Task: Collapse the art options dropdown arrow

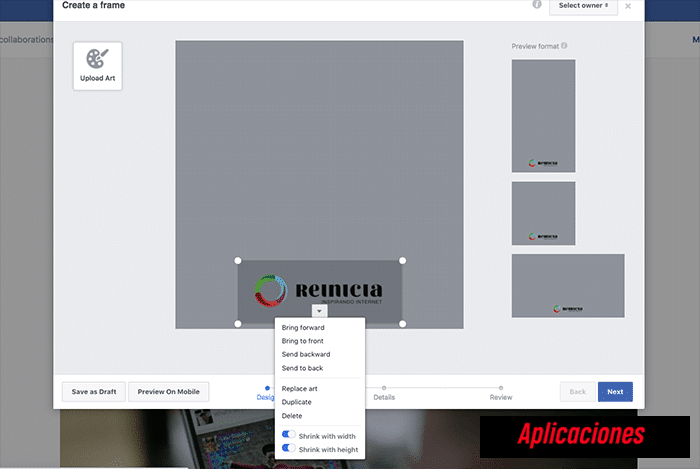Action: point(319,311)
